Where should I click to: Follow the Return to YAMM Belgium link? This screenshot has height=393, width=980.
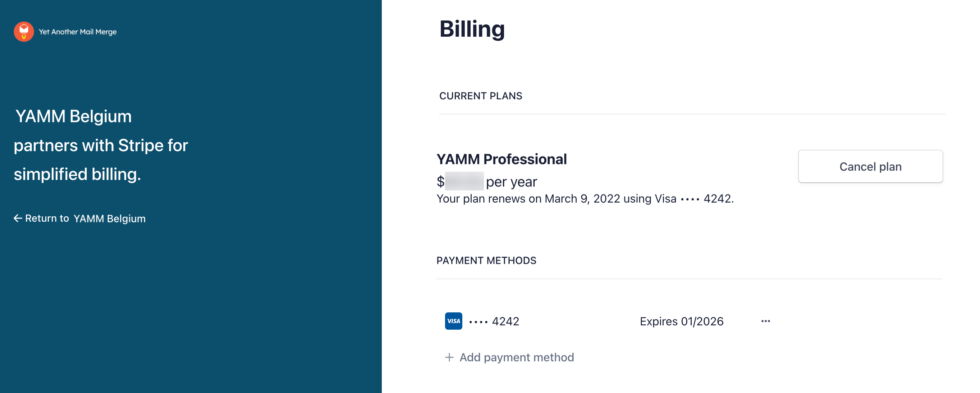[x=85, y=218]
